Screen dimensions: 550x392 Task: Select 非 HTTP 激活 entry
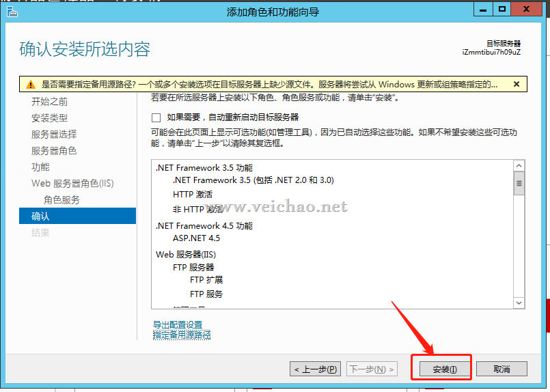[x=198, y=210]
